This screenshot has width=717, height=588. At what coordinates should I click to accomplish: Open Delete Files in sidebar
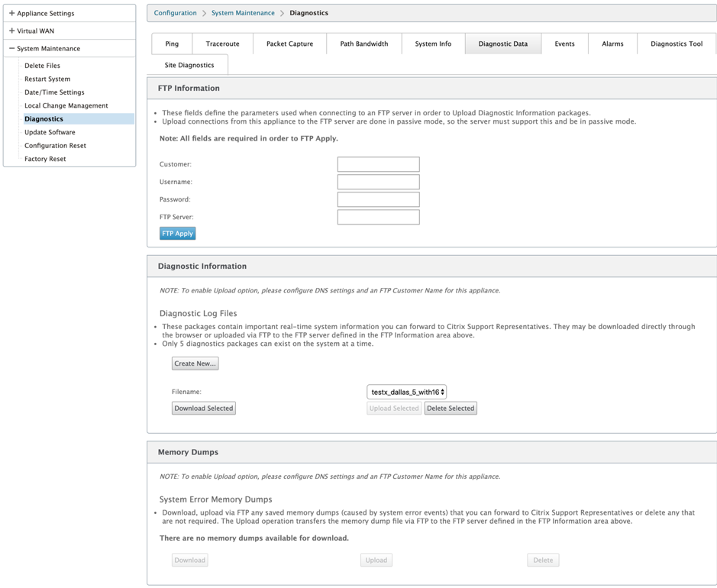[42, 66]
